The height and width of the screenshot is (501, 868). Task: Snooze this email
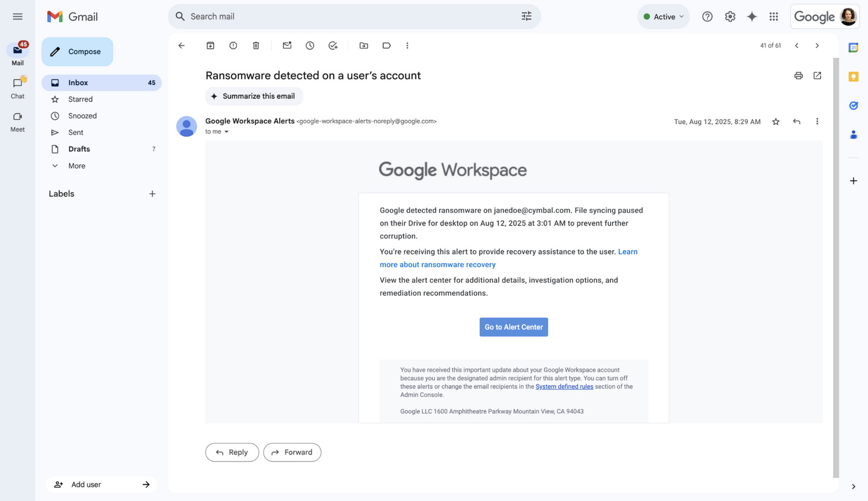pyautogui.click(x=310, y=45)
